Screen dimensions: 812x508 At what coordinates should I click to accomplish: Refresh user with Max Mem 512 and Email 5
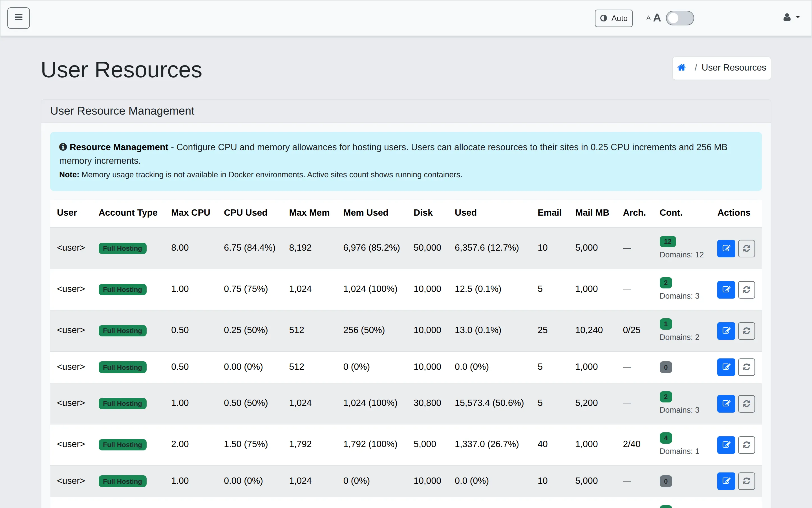[x=746, y=367]
